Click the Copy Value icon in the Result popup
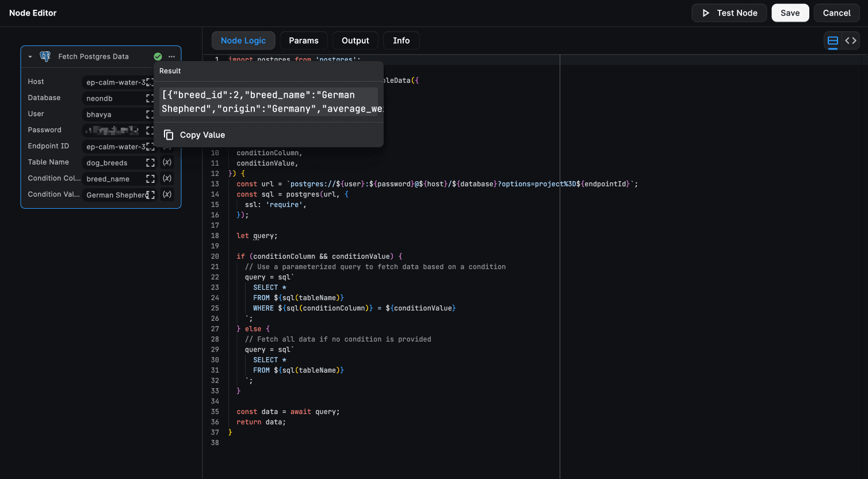The image size is (868, 479). click(168, 135)
